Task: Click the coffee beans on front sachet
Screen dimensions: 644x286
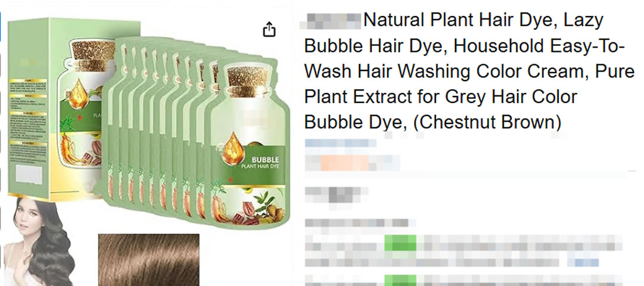Action: pyautogui.click(x=246, y=213)
